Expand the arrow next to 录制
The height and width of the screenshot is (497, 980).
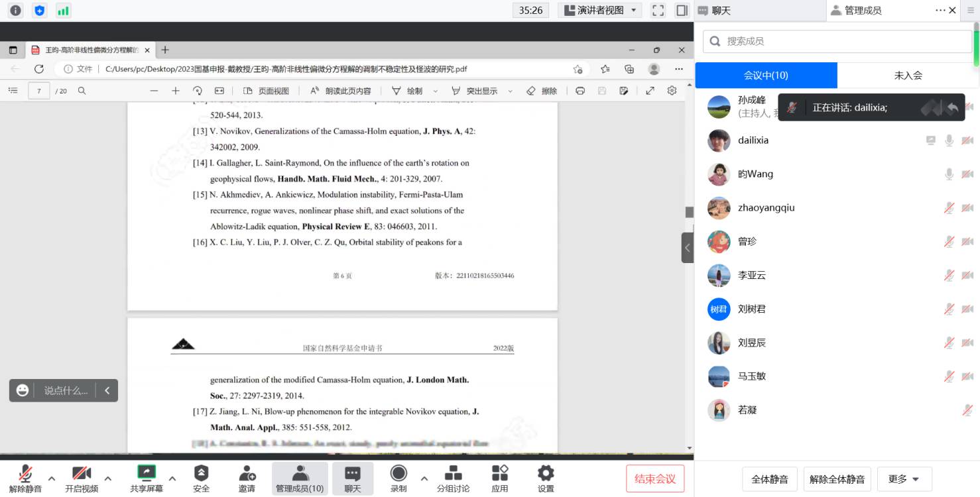tap(424, 478)
